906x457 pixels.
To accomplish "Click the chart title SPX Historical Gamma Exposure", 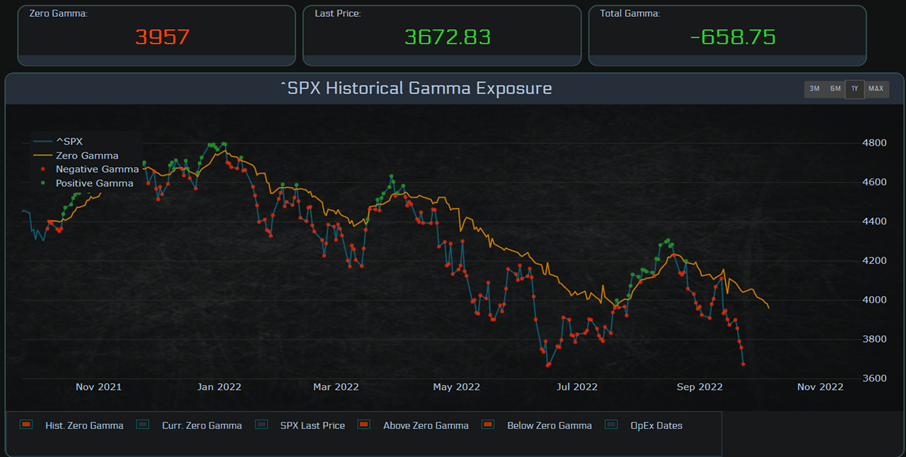I will (416, 88).
